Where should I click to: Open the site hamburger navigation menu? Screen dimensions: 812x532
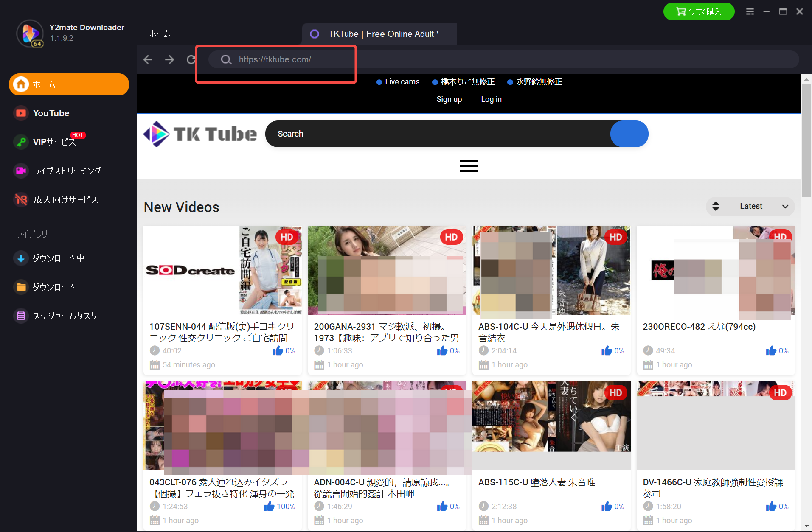coord(469,166)
